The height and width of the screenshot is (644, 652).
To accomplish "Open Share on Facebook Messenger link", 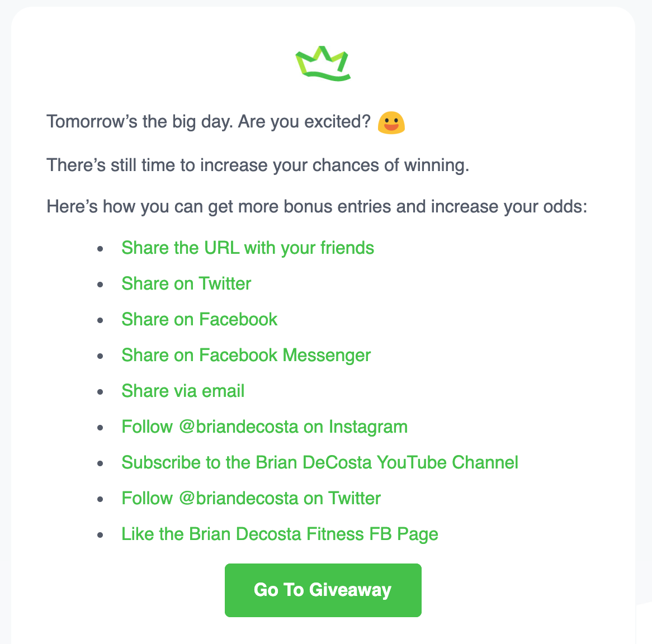I will [x=245, y=356].
